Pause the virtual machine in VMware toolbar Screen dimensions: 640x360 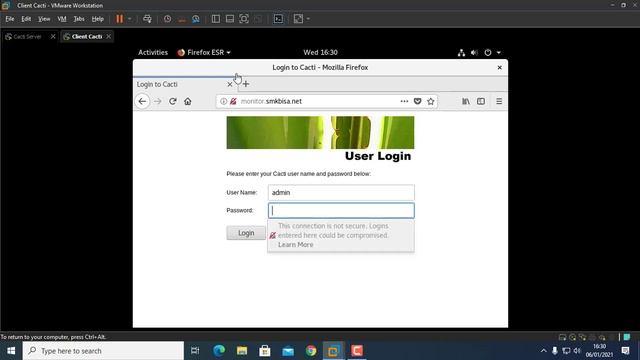pos(120,19)
